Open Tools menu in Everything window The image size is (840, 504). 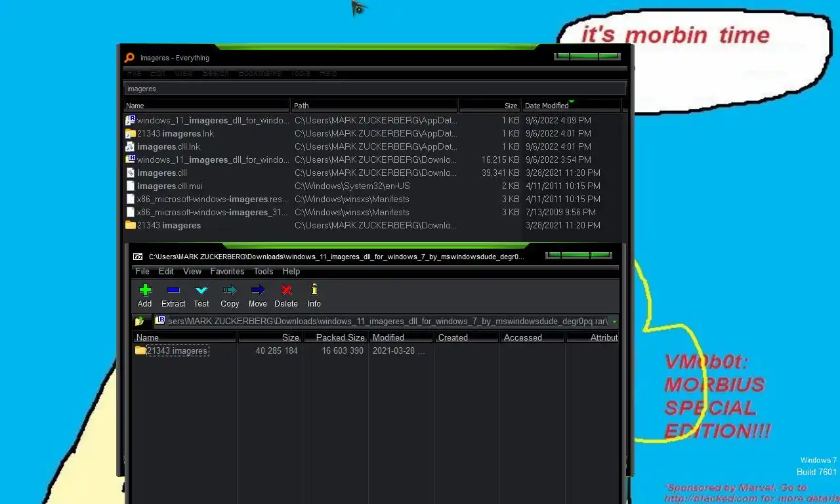301,73
